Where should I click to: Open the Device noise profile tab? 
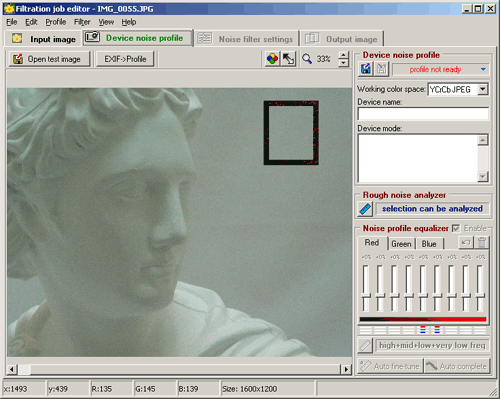(138, 38)
